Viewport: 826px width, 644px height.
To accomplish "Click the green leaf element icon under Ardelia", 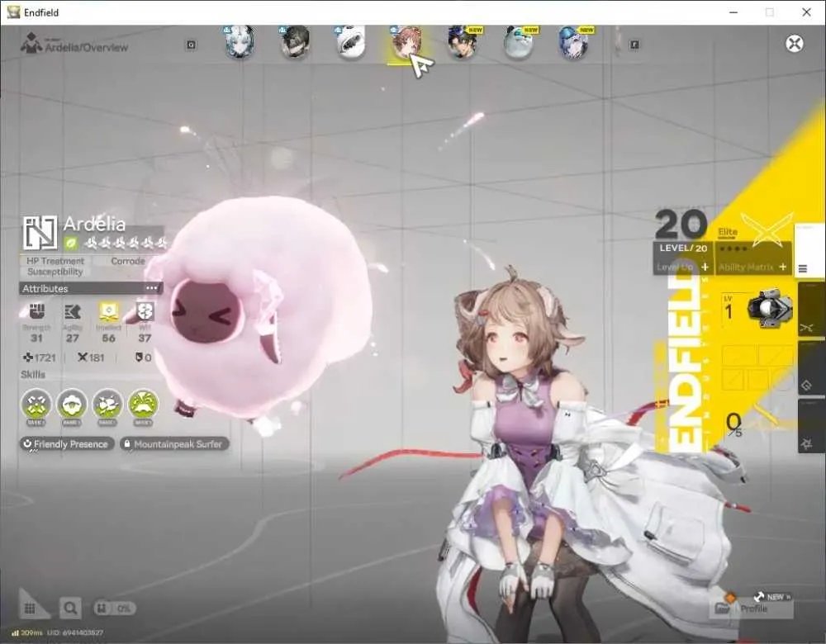I will pos(70,243).
